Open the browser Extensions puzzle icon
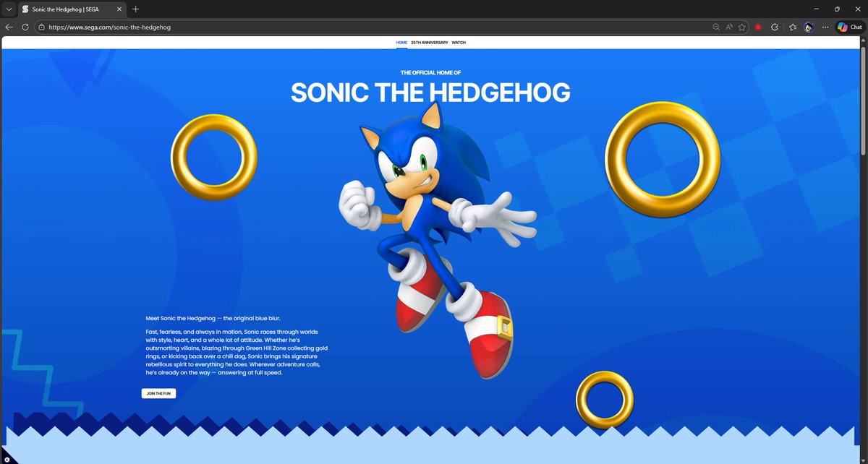The image size is (868, 464). point(775,27)
